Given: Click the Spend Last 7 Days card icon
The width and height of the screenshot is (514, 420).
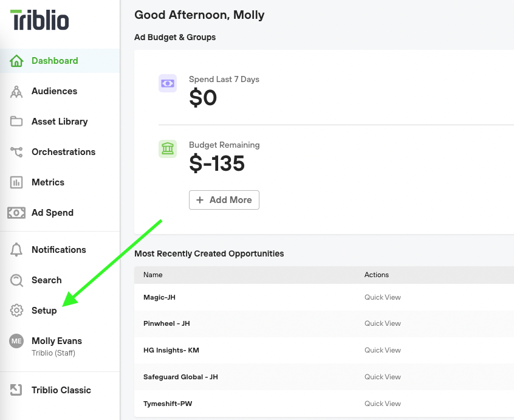Looking at the screenshot, I should (168, 83).
